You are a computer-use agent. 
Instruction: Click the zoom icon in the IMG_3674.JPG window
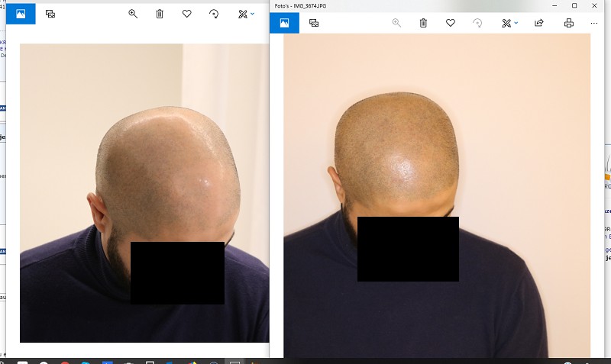tap(396, 23)
